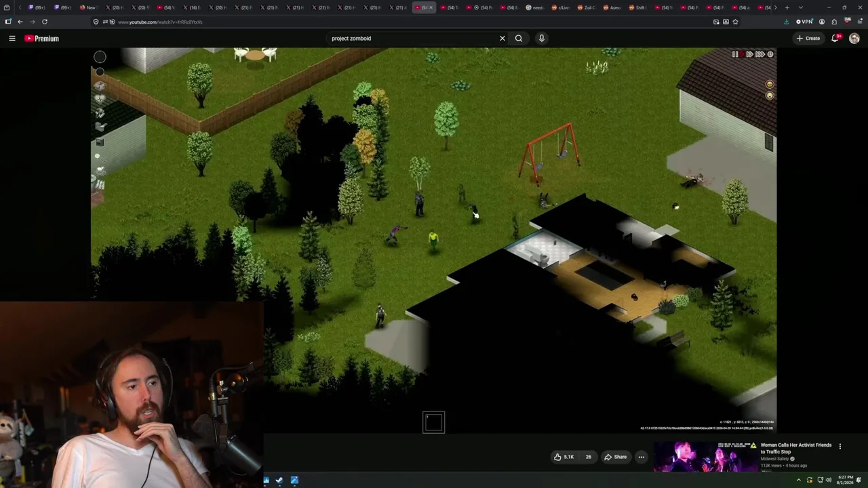Open the crafting hammer menu
868x488 pixels.
[x=100, y=113]
